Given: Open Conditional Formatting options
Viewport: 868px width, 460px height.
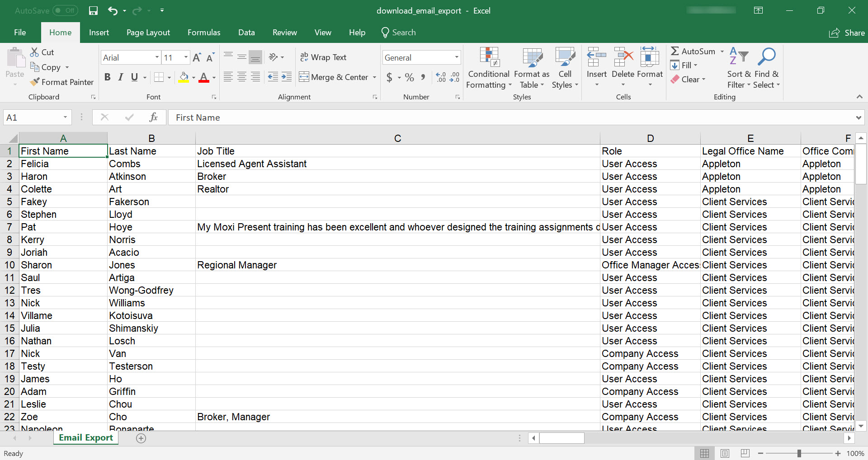Looking at the screenshot, I should coord(489,68).
